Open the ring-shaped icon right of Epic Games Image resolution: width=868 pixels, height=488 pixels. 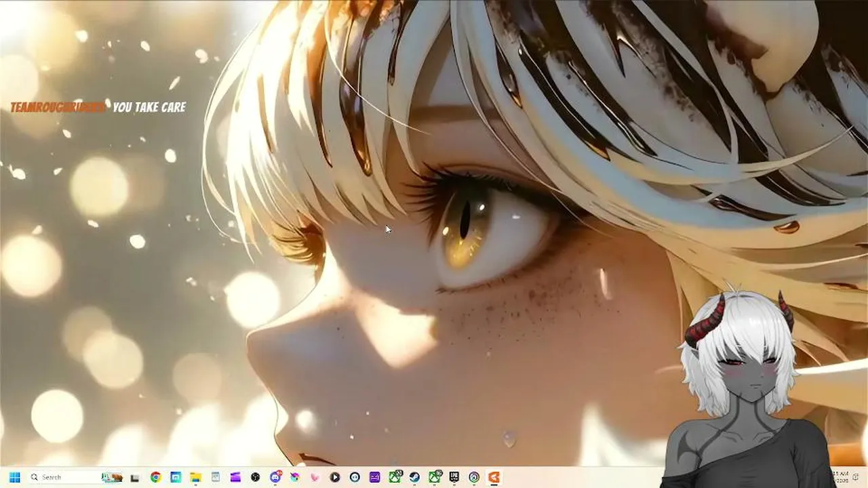[x=474, y=477]
